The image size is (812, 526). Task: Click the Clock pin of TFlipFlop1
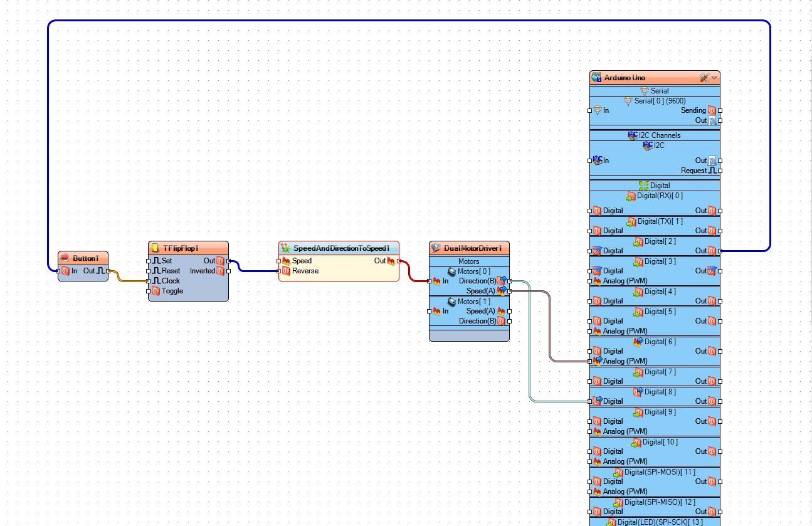[x=149, y=281]
